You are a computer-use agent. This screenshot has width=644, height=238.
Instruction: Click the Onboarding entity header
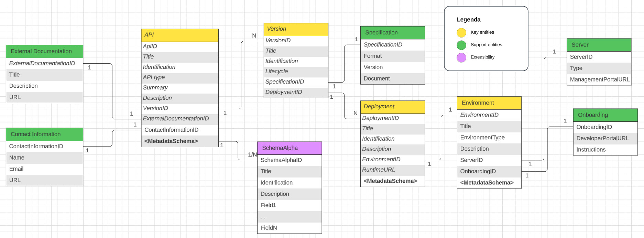click(x=605, y=115)
